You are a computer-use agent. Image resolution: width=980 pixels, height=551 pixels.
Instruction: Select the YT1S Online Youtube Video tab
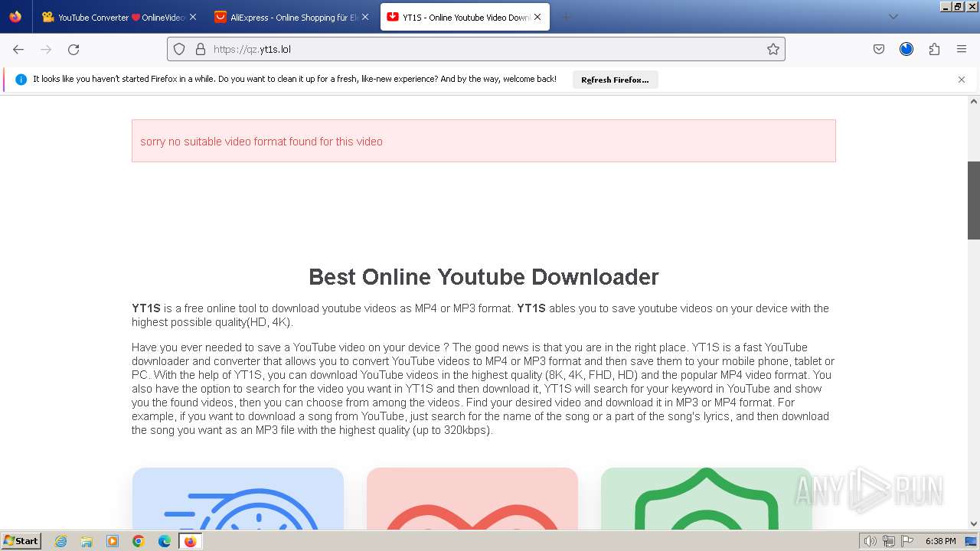pos(464,17)
